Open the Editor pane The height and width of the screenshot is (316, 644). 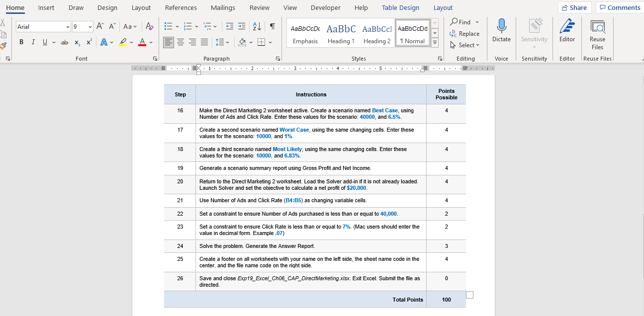click(x=567, y=31)
